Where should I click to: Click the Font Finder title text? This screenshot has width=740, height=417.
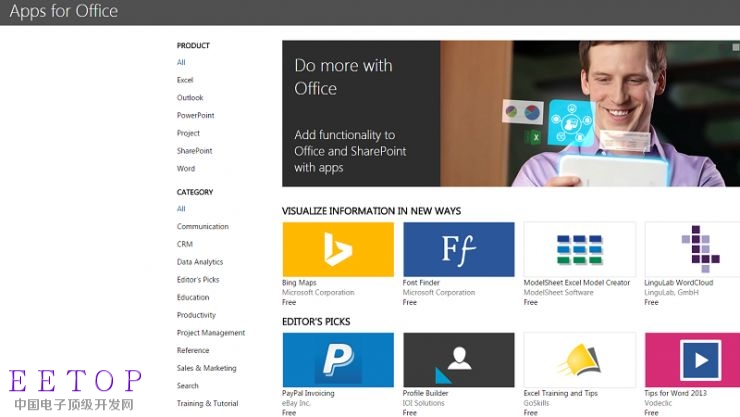(x=421, y=283)
